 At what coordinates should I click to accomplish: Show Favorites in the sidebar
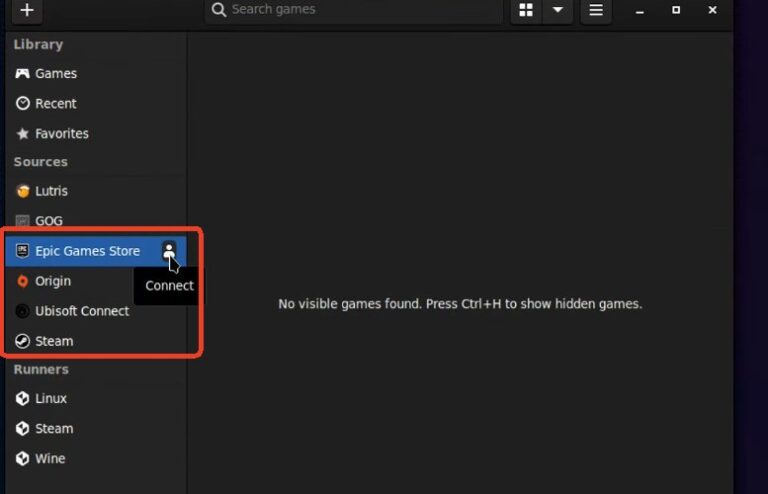[96, 133]
